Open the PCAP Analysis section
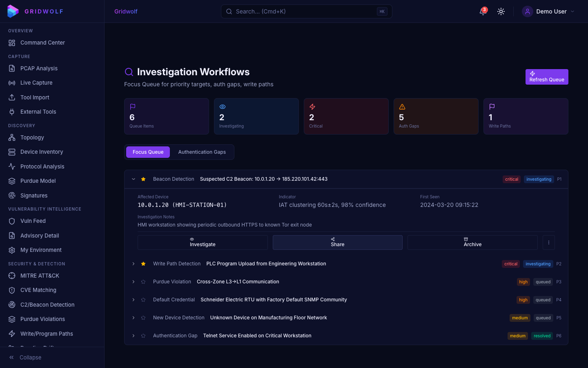Screen dimensions: 588x368 pos(38,68)
